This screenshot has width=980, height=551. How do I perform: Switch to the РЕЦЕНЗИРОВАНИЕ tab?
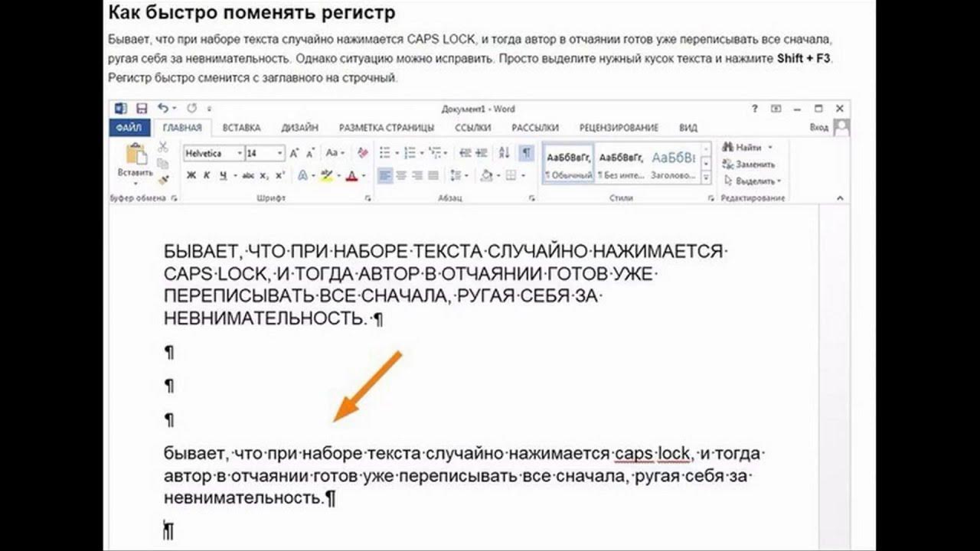[619, 128]
